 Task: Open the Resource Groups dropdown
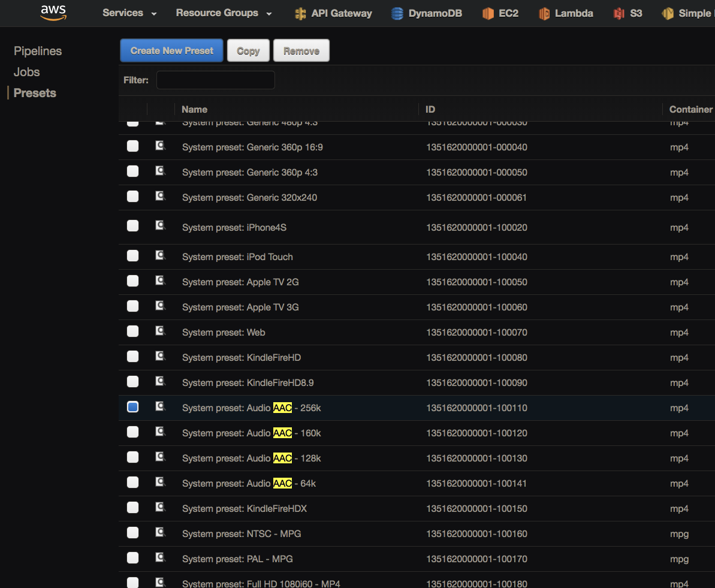[x=224, y=13]
